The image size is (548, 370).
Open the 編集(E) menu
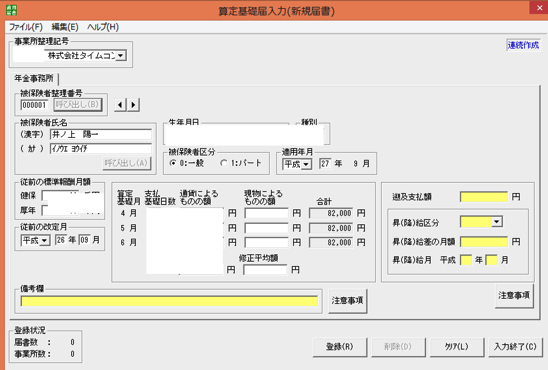tap(65, 27)
